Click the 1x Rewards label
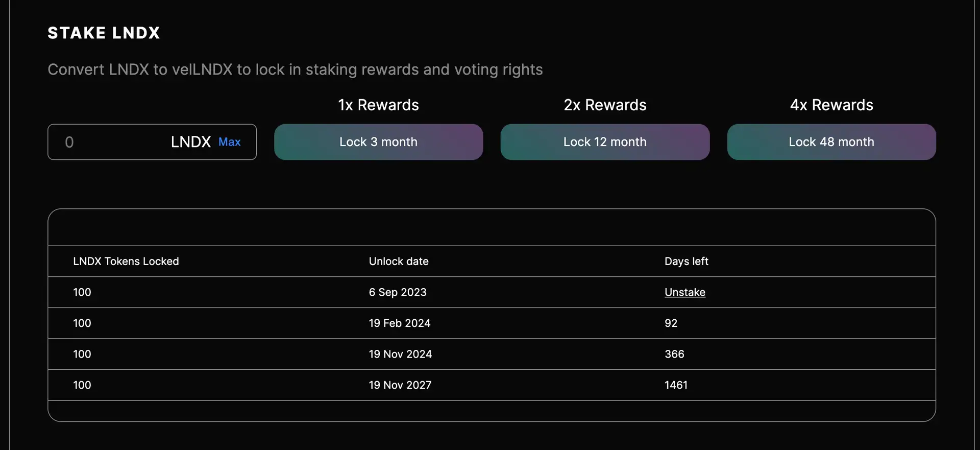980x450 pixels. [x=378, y=105]
